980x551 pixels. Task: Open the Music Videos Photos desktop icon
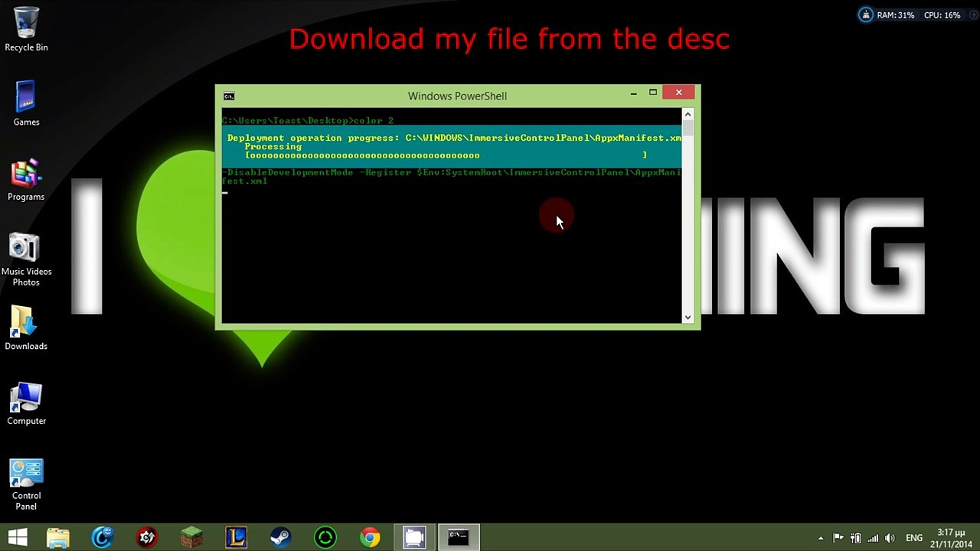click(26, 260)
